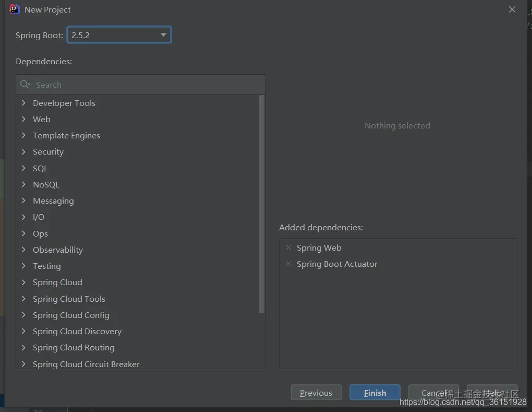Remove Spring Web dependency with X icon

[288, 248]
